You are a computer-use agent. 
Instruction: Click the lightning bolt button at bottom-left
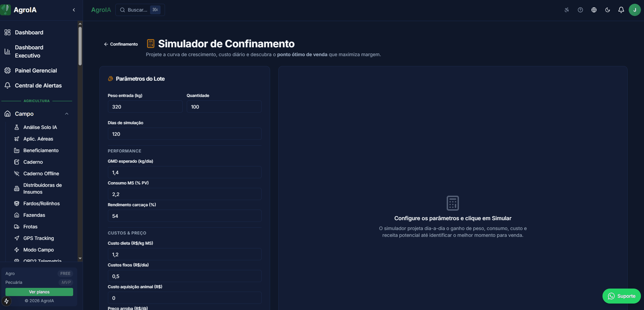point(6,301)
